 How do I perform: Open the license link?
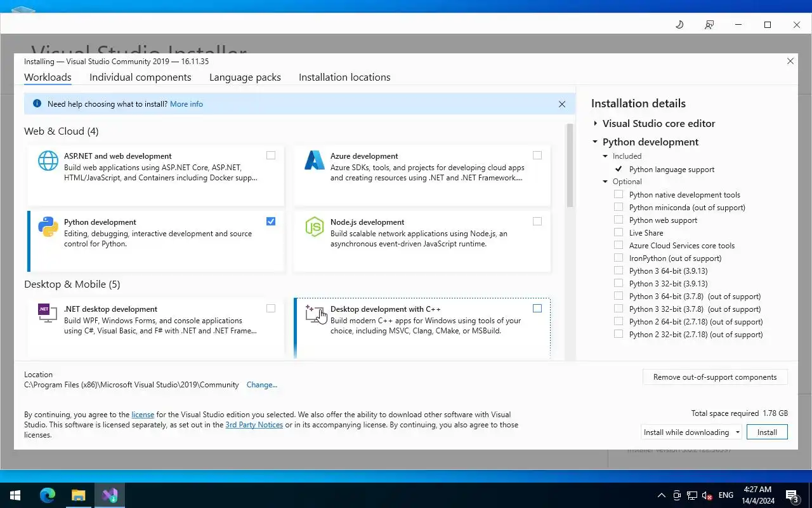tap(143, 415)
